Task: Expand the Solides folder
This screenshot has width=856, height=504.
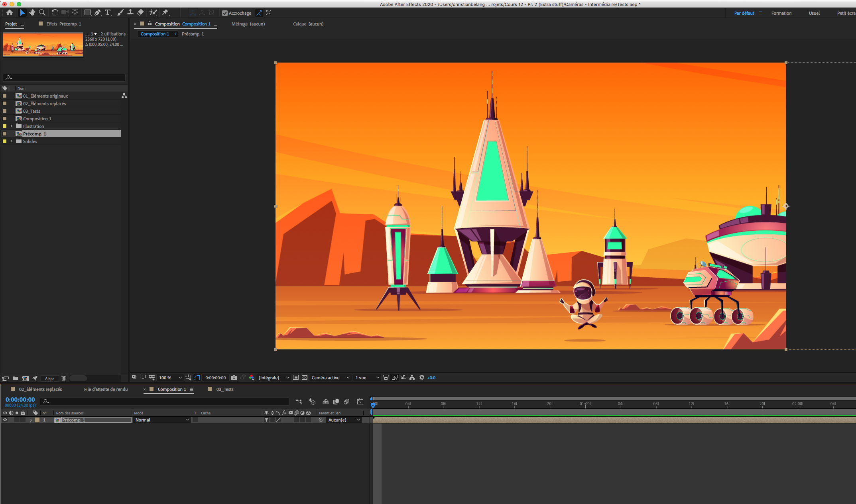Action: [12, 141]
